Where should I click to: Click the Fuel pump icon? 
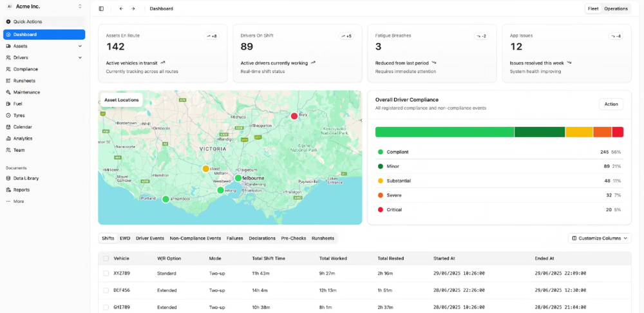point(8,104)
